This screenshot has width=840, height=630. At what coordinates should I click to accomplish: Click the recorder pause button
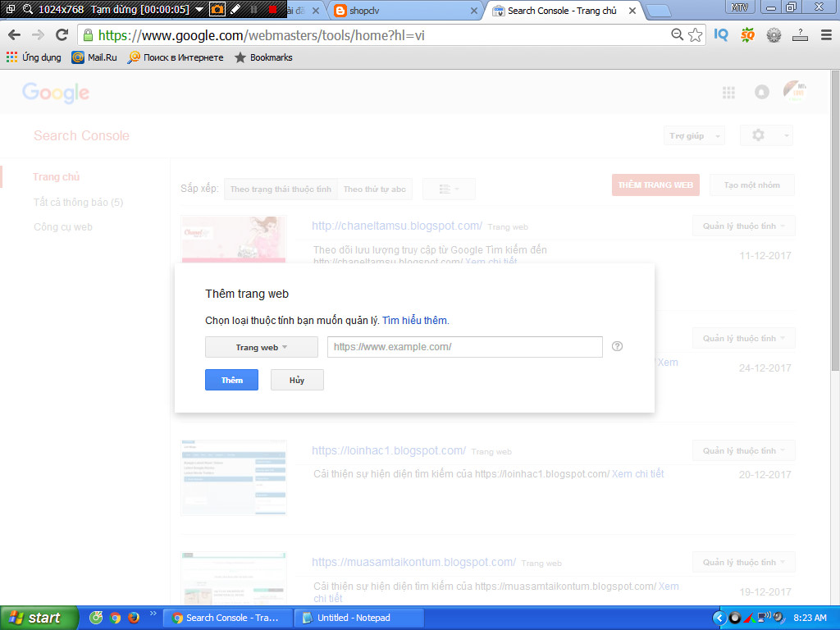[x=254, y=10]
